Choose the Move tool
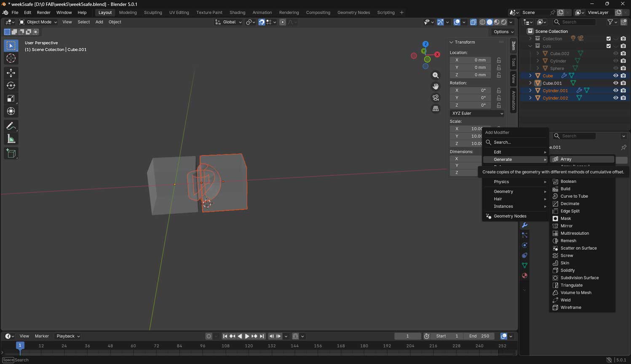 click(x=11, y=73)
